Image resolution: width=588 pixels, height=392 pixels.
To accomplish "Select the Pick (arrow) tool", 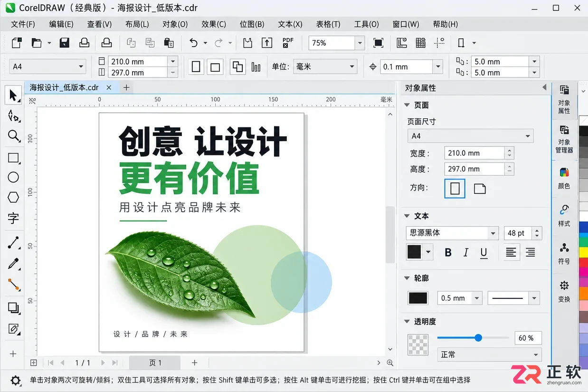I will 13,96.
